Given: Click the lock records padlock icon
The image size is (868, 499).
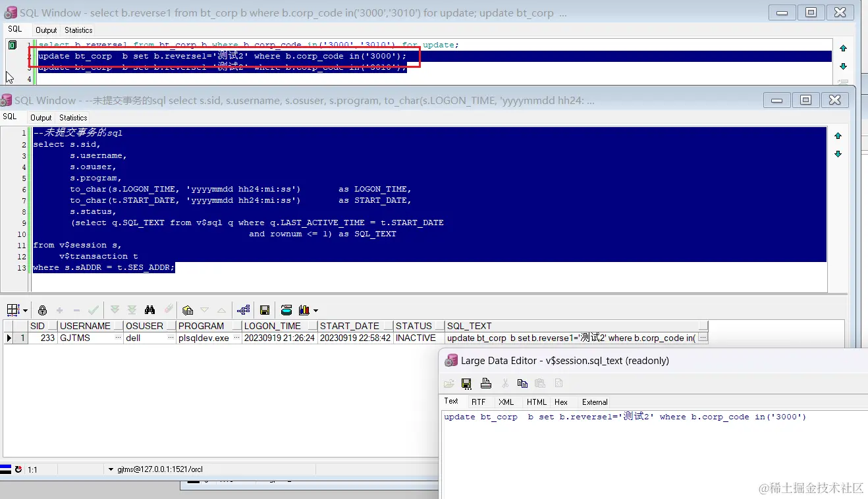Looking at the screenshot, I should 43,310.
